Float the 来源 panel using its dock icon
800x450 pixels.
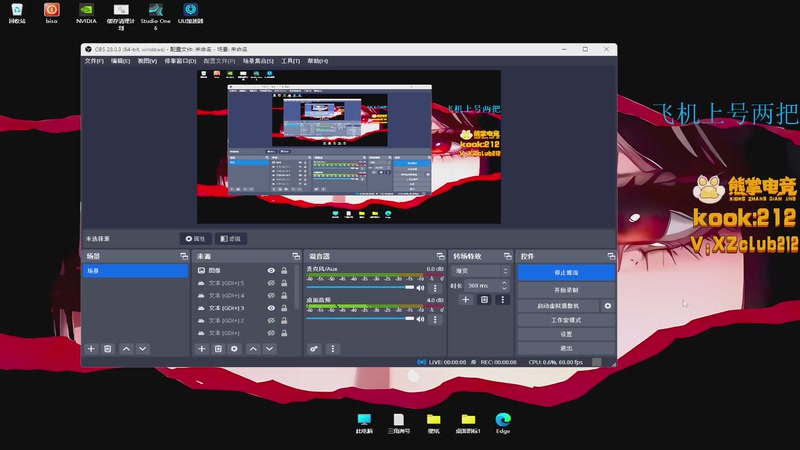(296, 256)
